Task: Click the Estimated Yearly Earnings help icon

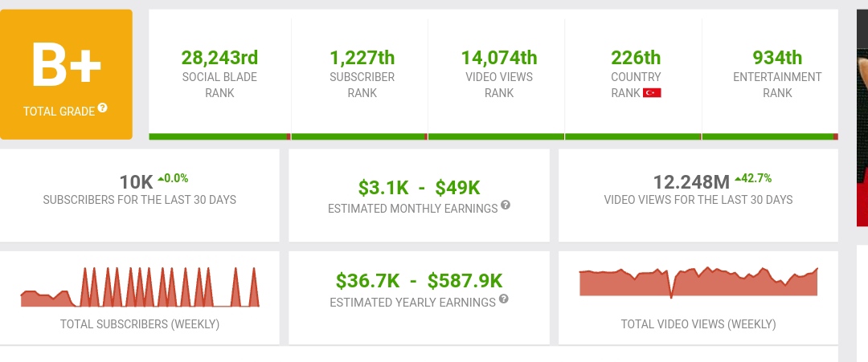Action: [504, 299]
